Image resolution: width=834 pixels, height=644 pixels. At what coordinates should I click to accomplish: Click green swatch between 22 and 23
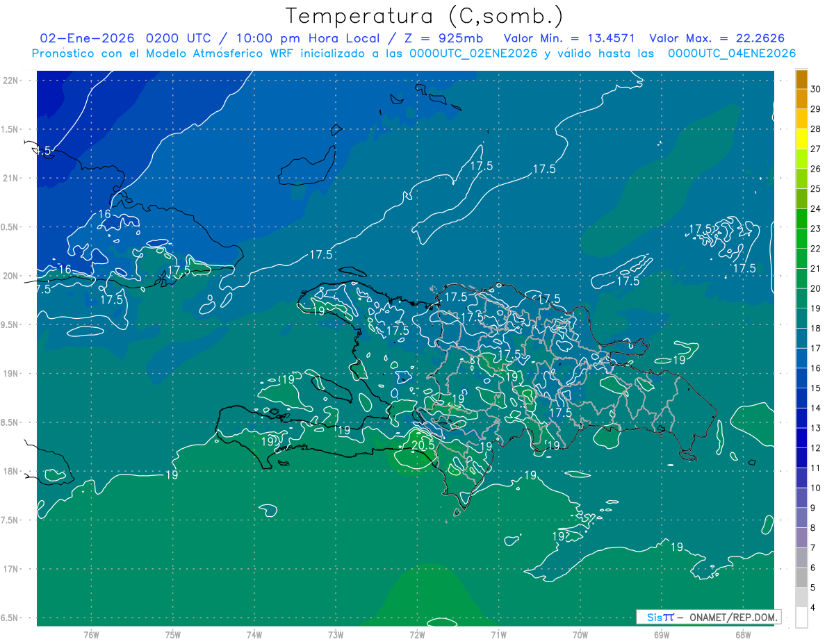click(801, 239)
